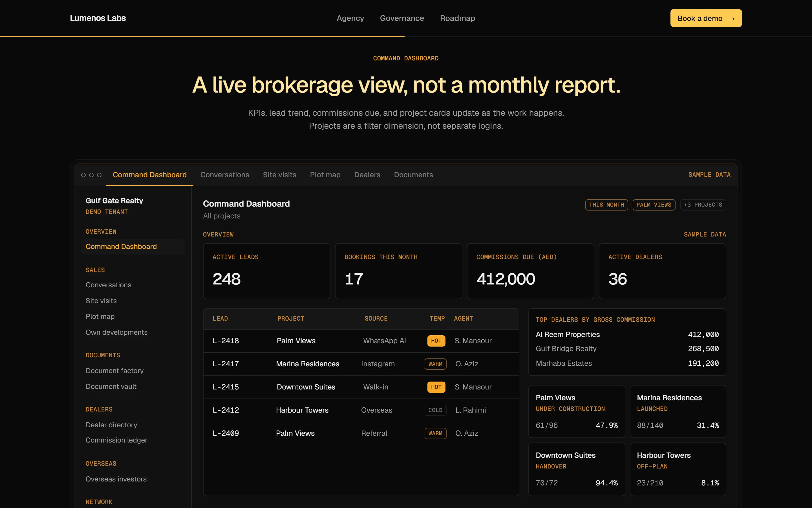Select the Dealers tab

coord(367,175)
